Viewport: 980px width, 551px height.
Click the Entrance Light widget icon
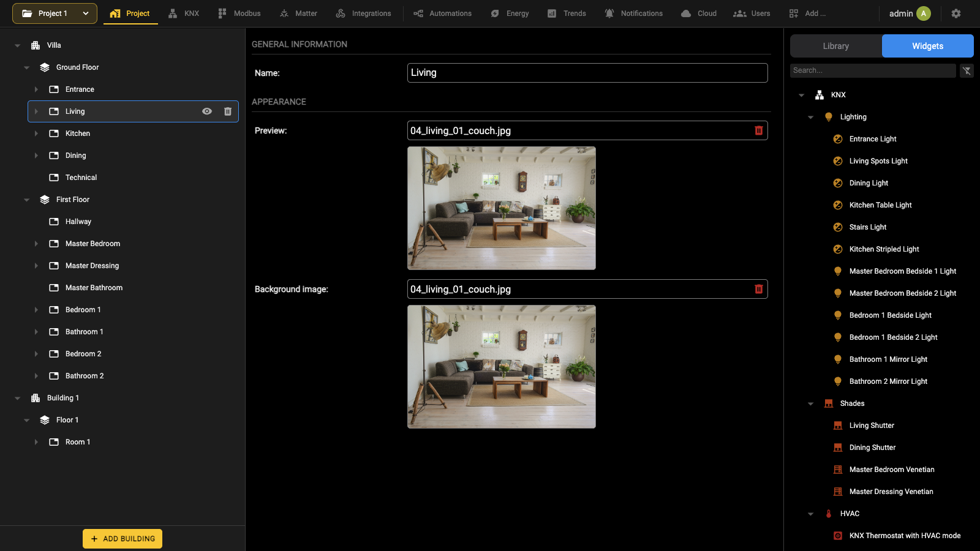[838, 139]
